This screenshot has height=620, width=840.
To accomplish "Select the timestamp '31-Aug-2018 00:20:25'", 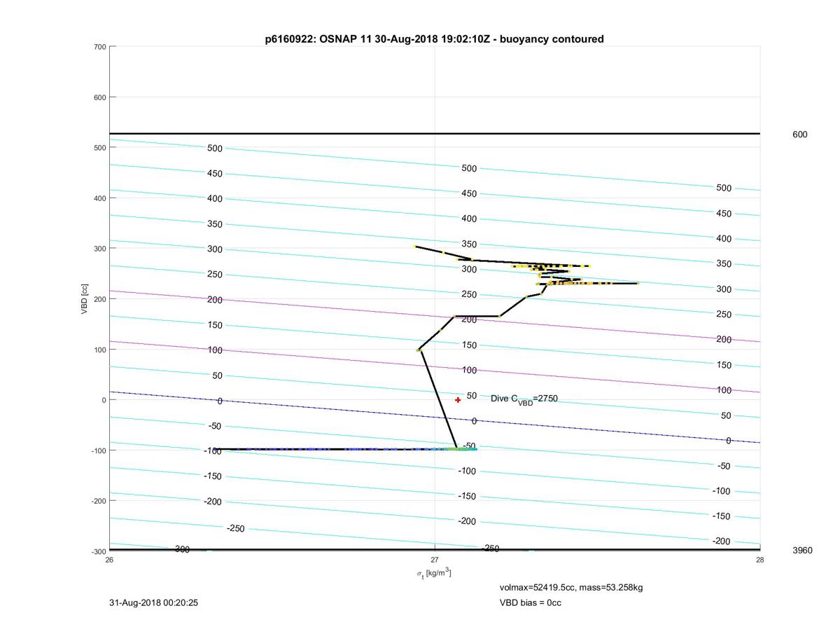I will (x=153, y=602).
